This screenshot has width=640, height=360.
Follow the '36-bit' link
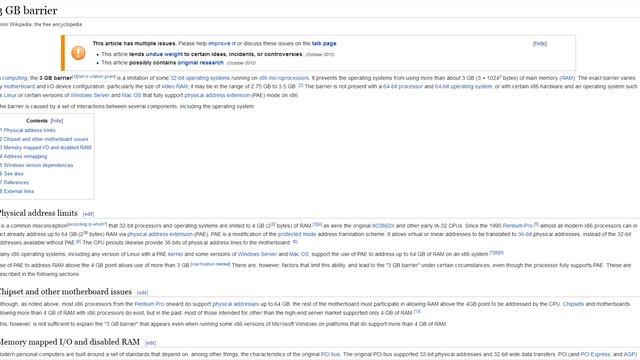(x=524, y=234)
